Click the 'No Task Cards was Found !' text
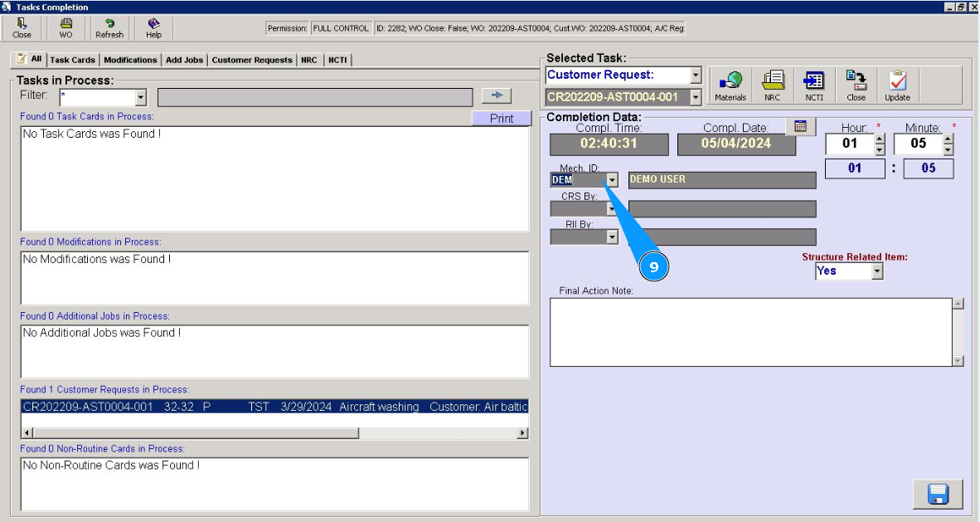The image size is (980, 522). 92,134
